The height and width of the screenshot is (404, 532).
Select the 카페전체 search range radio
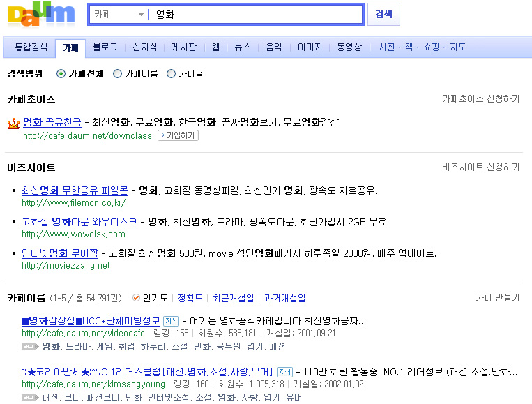[61, 74]
